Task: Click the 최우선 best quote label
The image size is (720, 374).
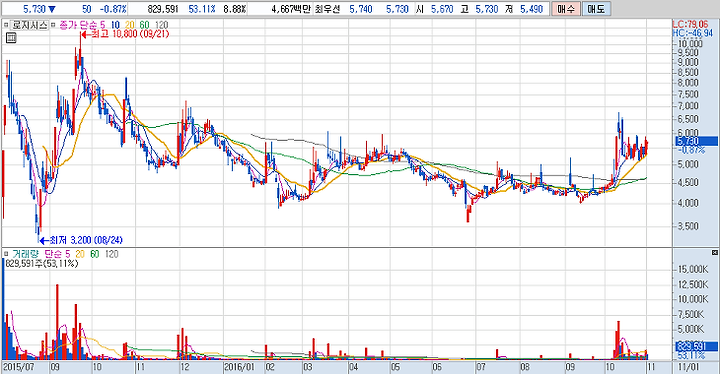Action: pos(327,9)
